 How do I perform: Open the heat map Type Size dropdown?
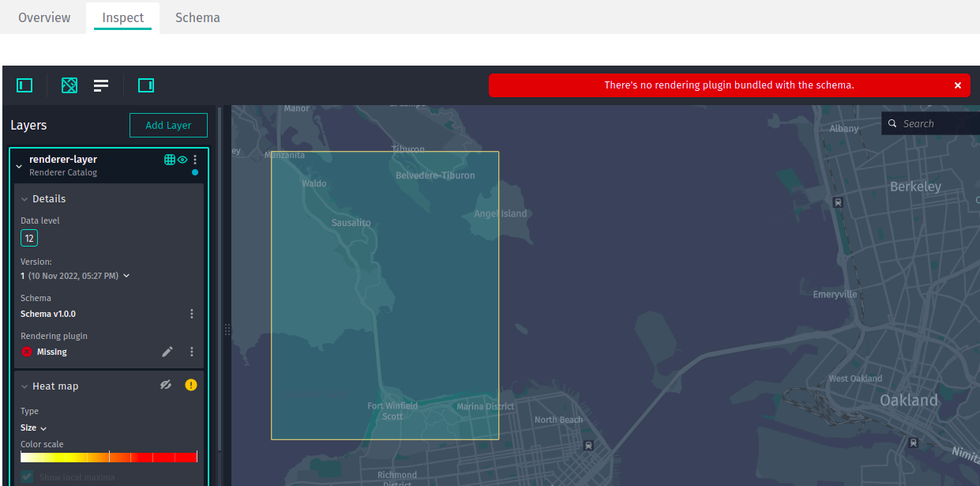point(33,428)
